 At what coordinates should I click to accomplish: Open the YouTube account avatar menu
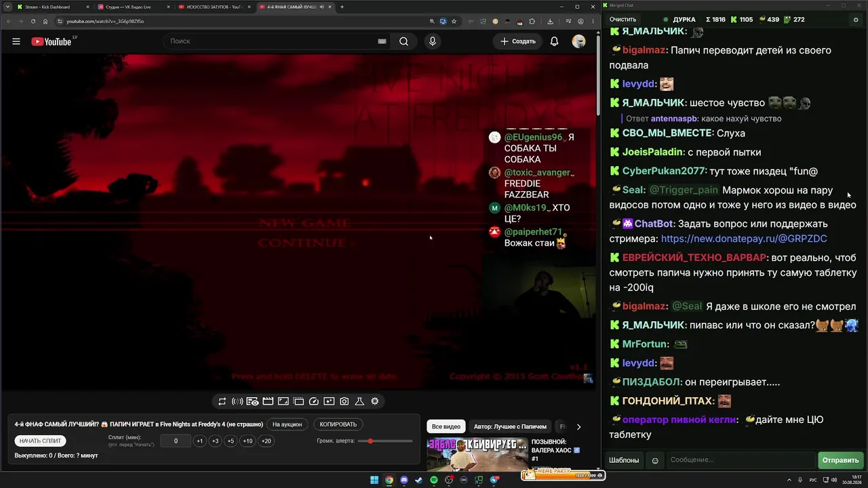coord(578,41)
